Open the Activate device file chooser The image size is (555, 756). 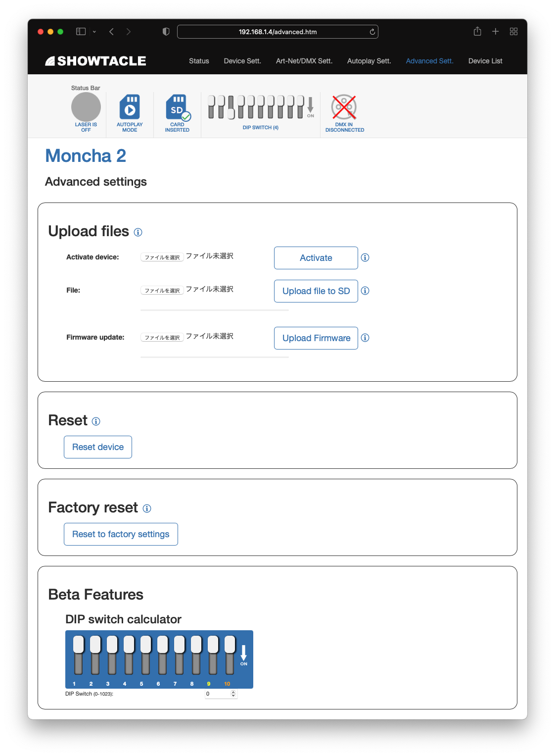pyautogui.click(x=162, y=257)
